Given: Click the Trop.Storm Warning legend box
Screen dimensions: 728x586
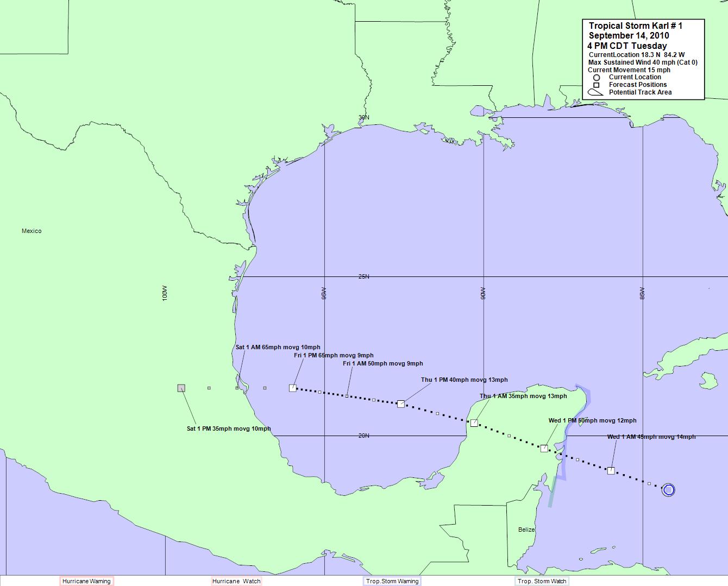Looking at the screenshot, I should 392,581.
